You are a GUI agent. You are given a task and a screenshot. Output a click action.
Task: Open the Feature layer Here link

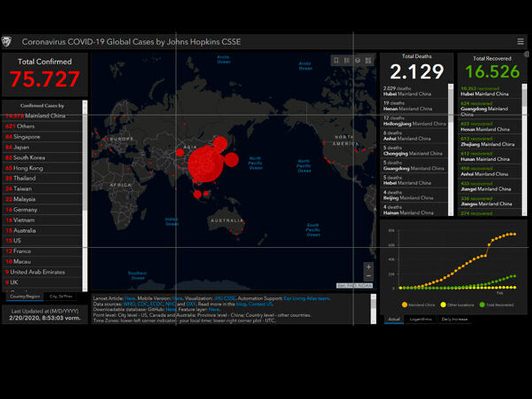pos(213,309)
